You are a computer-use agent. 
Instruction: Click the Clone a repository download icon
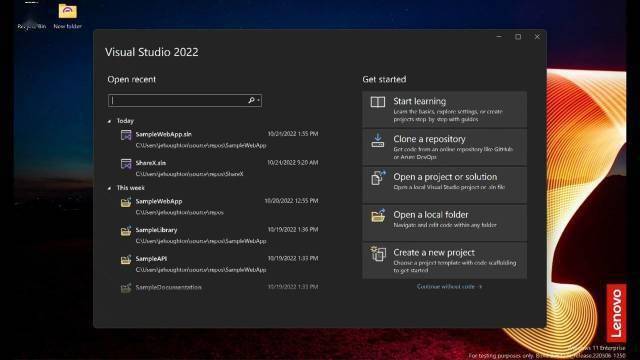(378, 140)
